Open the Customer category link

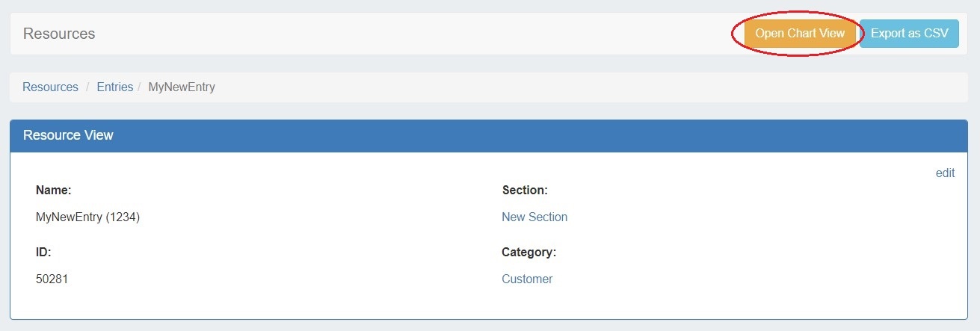(x=527, y=279)
